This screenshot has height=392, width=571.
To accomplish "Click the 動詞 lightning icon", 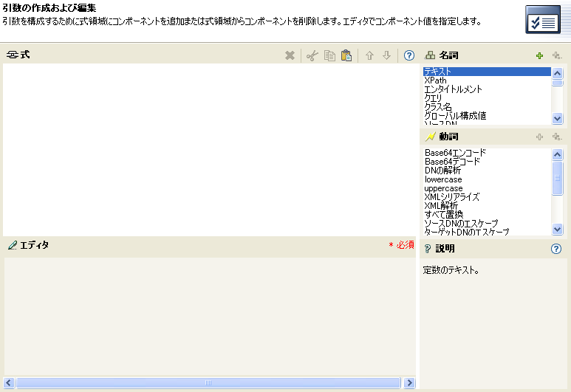I will tap(430, 137).
